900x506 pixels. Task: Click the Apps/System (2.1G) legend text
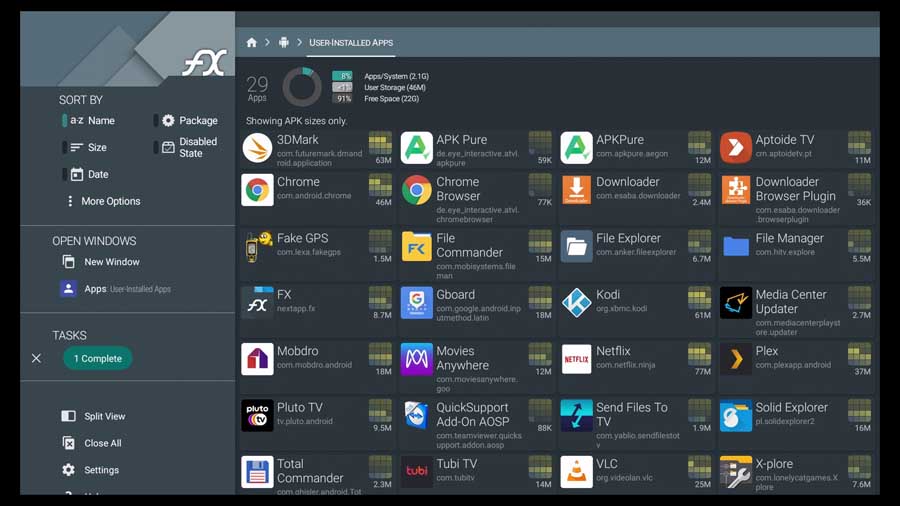pos(397,76)
